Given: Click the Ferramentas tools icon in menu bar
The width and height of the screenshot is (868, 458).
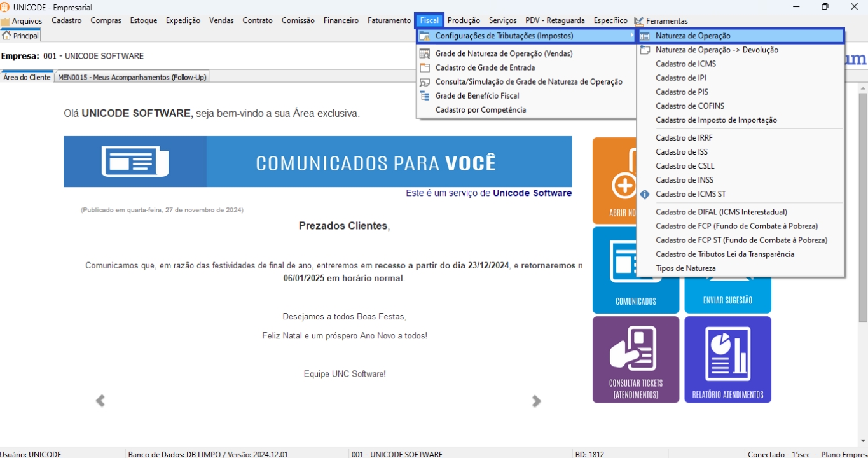Looking at the screenshot, I should [639, 21].
